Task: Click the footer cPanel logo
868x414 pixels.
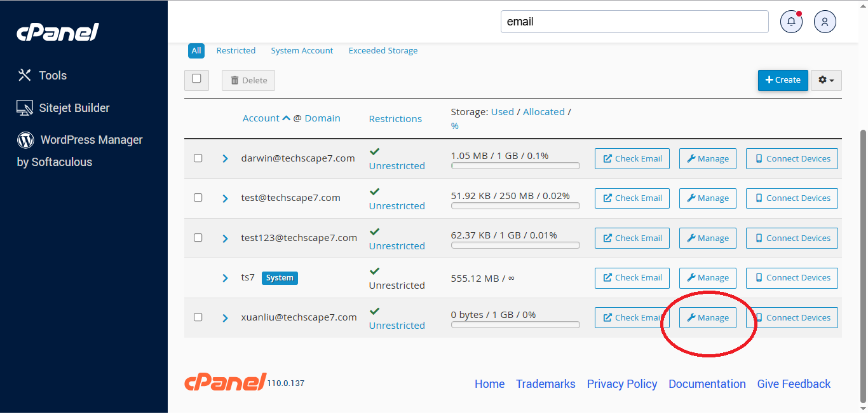Action: pyautogui.click(x=225, y=382)
